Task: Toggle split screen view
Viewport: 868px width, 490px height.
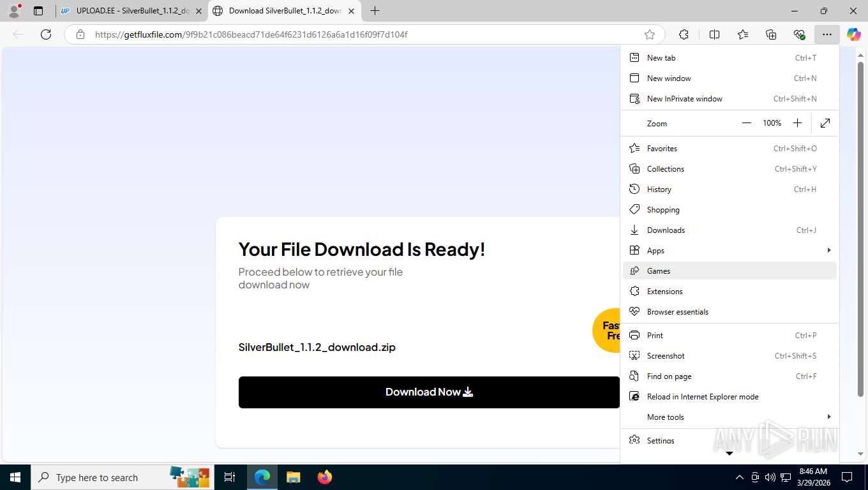Action: [x=714, y=34]
